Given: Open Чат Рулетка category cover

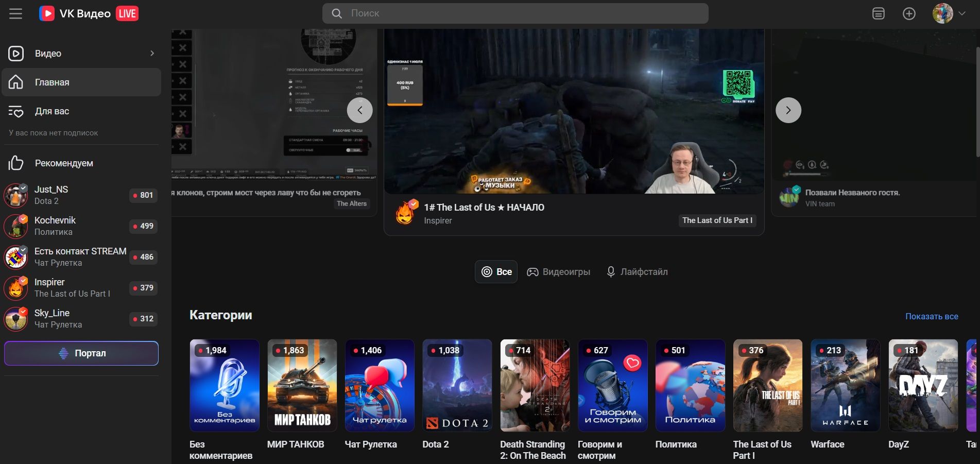Looking at the screenshot, I should click(x=380, y=385).
